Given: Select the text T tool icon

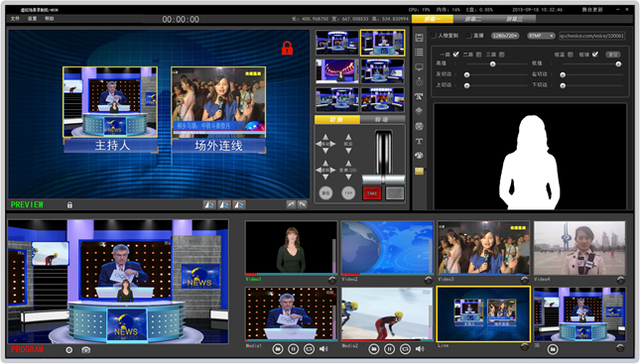Looking at the screenshot, I should (419, 141).
